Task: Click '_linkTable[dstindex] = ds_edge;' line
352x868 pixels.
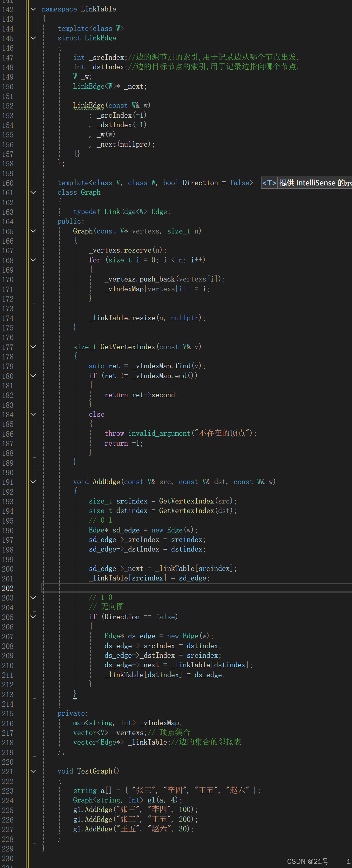Action: [x=165, y=675]
